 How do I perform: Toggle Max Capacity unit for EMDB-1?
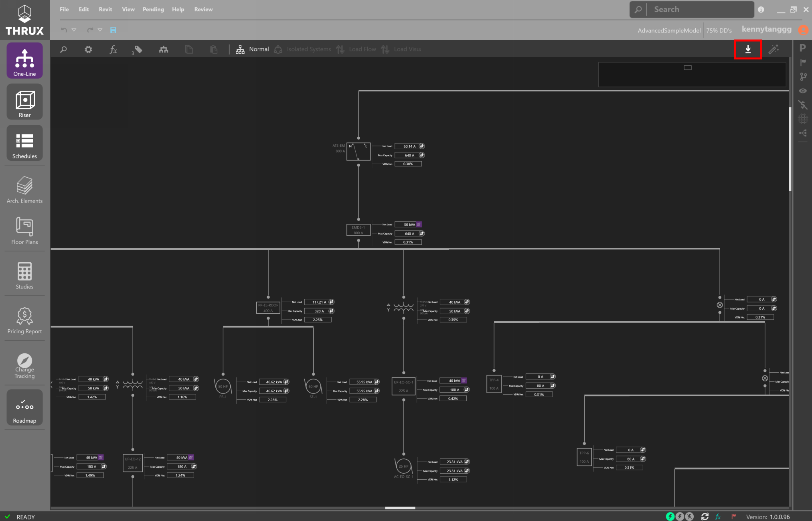point(422,233)
